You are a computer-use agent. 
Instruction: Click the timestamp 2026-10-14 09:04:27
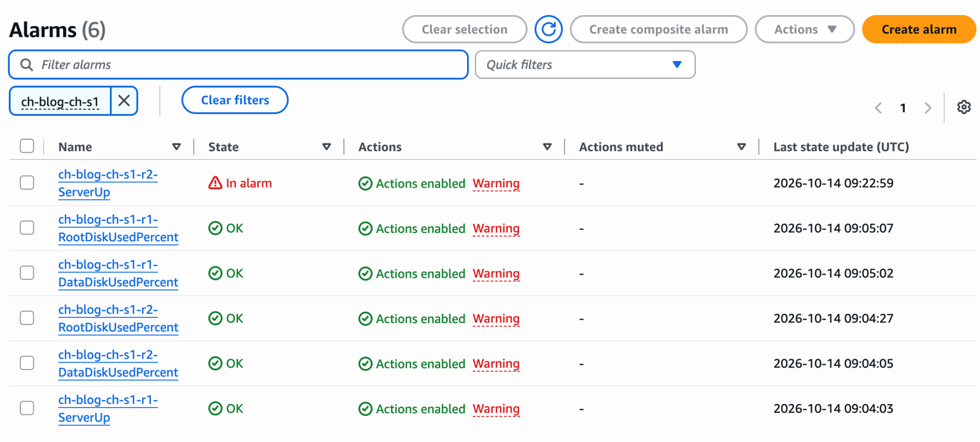834,318
